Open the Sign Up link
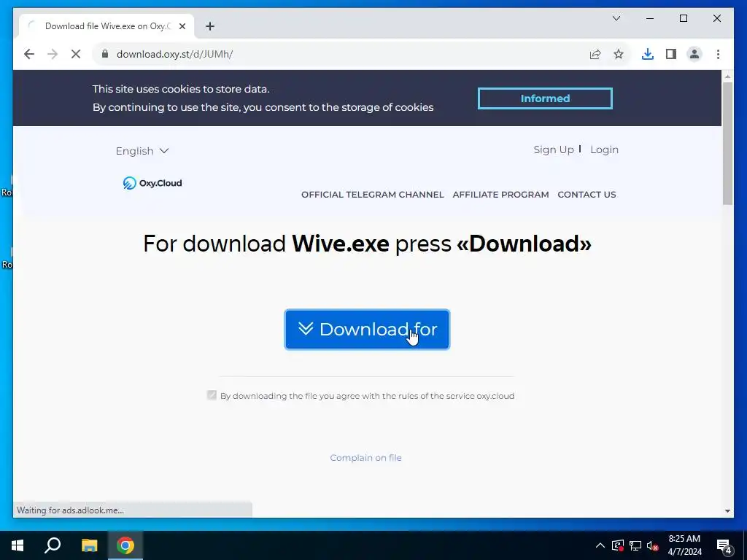 tap(554, 149)
